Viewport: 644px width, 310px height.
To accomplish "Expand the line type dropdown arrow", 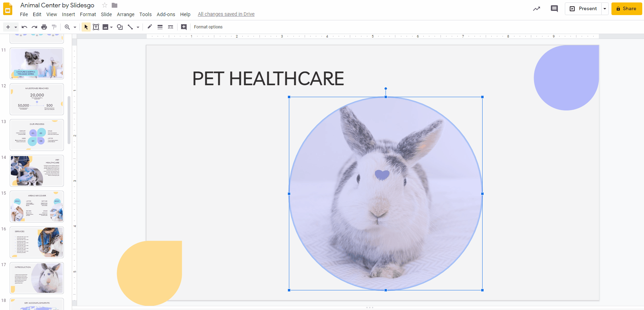I will point(138,27).
